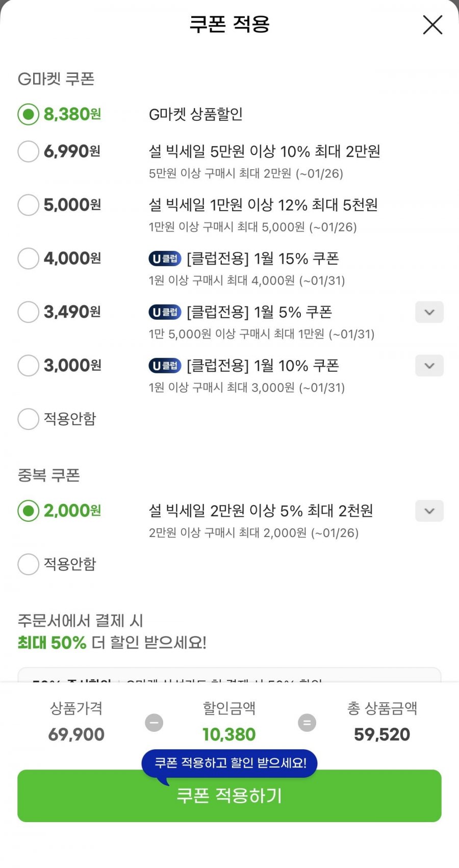Image resolution: width=459 pixels, height=868 pixels.
Task: Select the 2,000원 중복 쿠폰 option
Action: tap(28, 511)
